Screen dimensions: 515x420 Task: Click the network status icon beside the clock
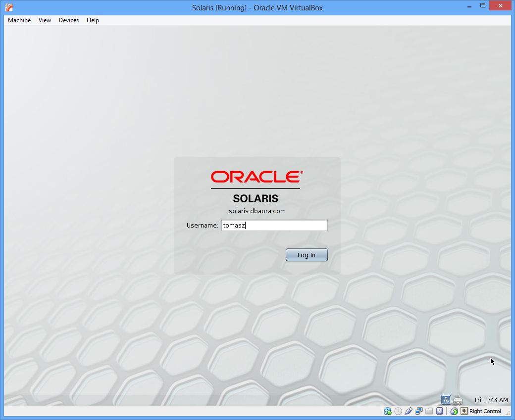pos(458,400)
